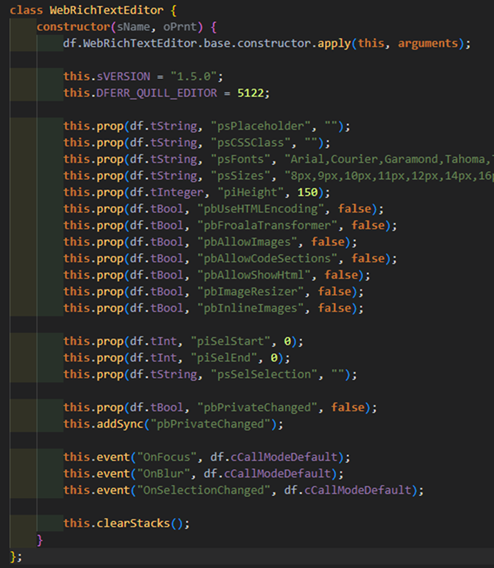The height and width of the screenshot is (568, 494).
Task: Click the "pbFroalaTransformer" string
Action: point(267,226)
